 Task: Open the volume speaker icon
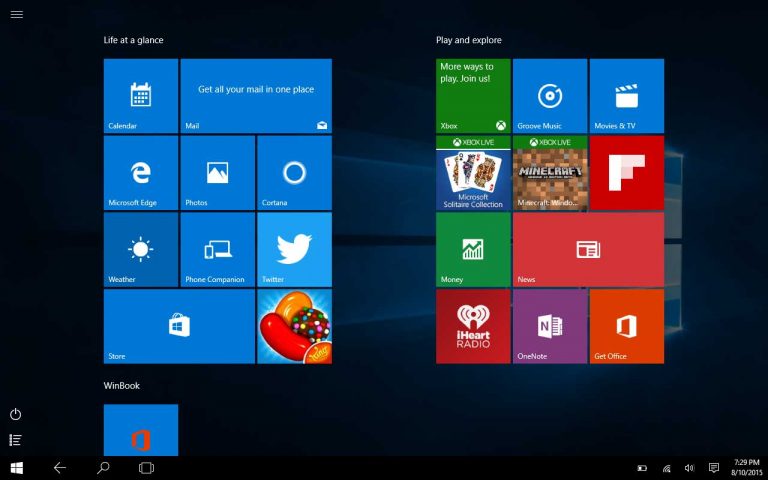(690, 469)
